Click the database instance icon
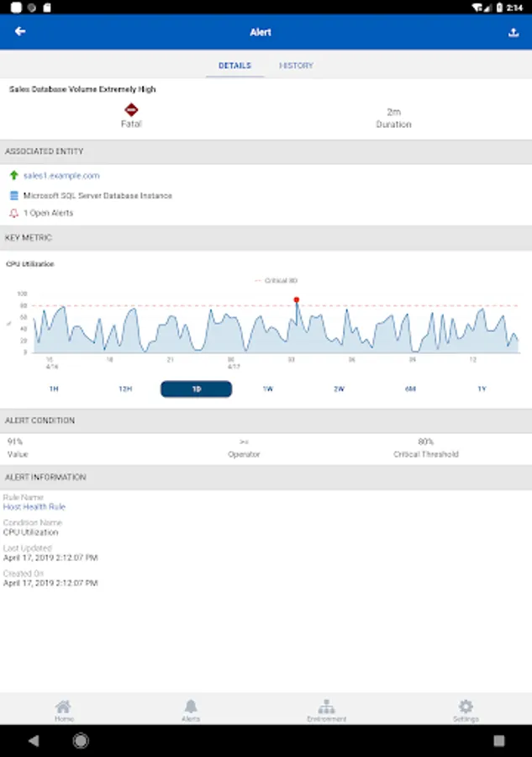Screen dimensions: 532x757 point(14,195)
